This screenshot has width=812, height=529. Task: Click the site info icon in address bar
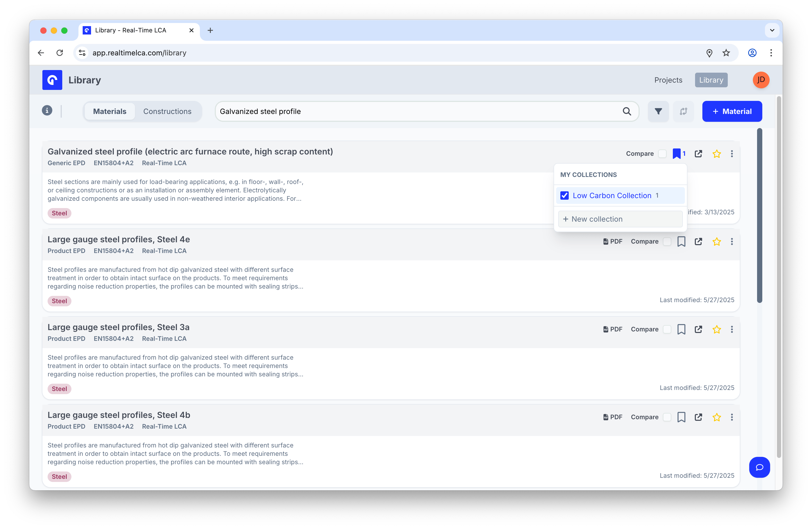click(x=82, y=53)
